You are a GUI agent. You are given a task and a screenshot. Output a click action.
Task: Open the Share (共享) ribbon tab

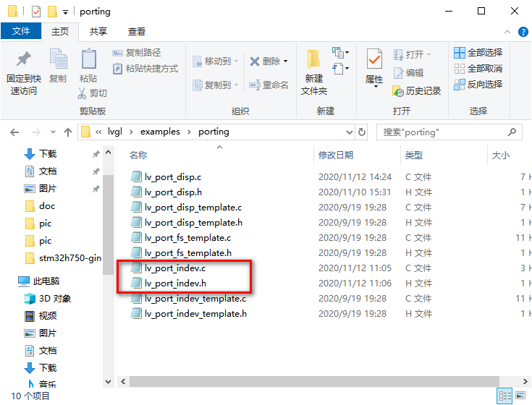98,32
